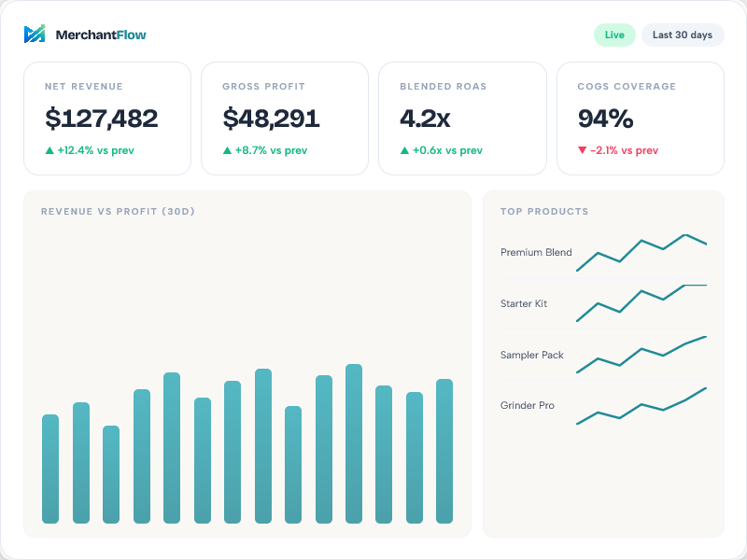Open the Last 30 days date selector
The image size is (747, 560).
[681, 35]
